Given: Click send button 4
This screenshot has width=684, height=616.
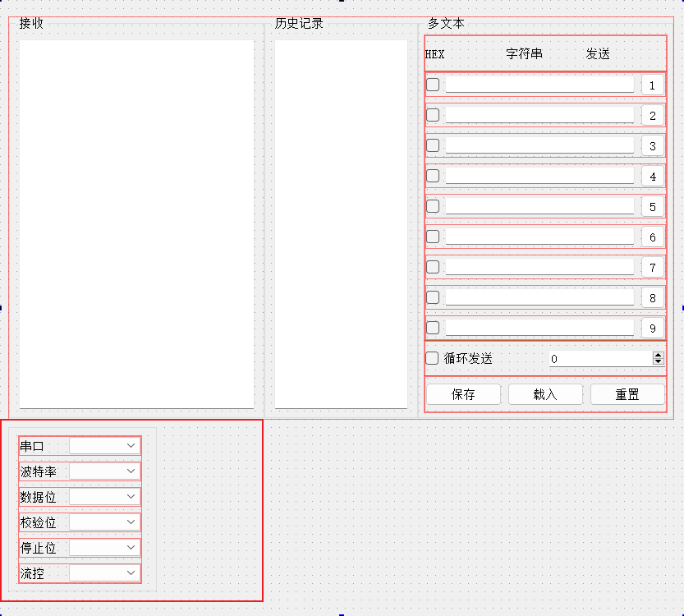Looking at the screenshot, I should click(653, 177).
